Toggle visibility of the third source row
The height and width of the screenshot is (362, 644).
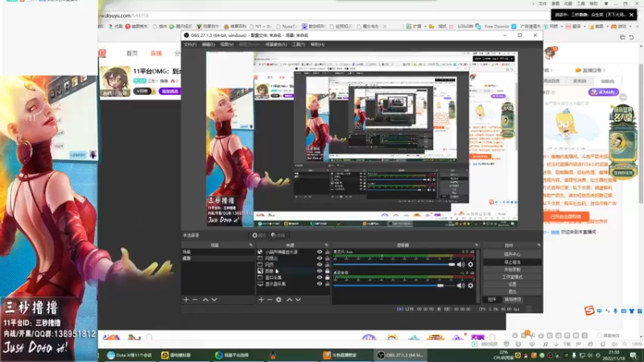click(x=320, y=265)
